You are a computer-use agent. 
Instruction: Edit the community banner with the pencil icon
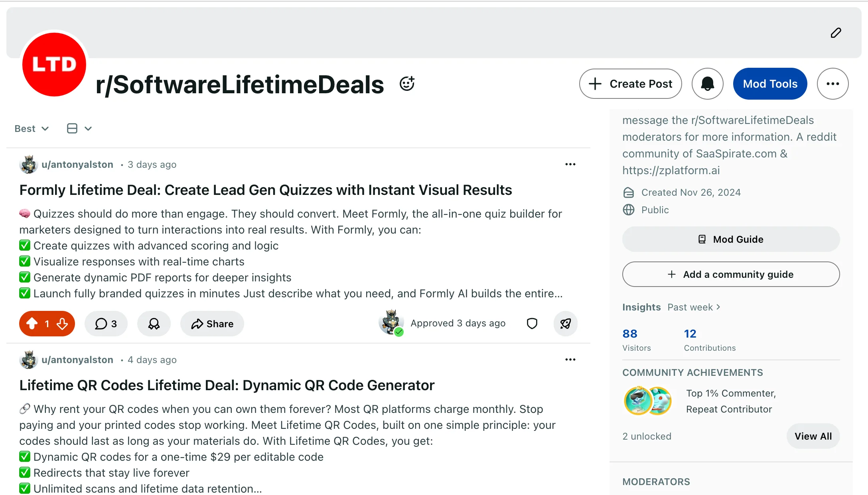coord(836,33)
